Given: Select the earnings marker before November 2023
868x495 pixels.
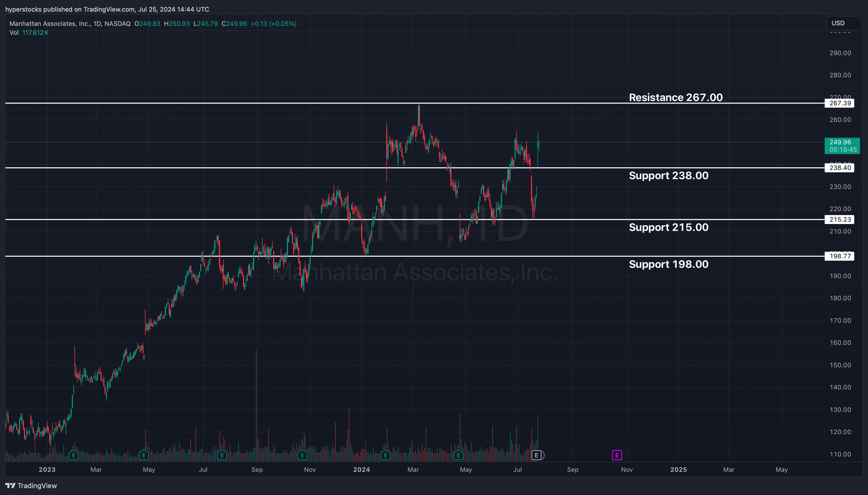Looking at the screenshot, I should 302,455.
